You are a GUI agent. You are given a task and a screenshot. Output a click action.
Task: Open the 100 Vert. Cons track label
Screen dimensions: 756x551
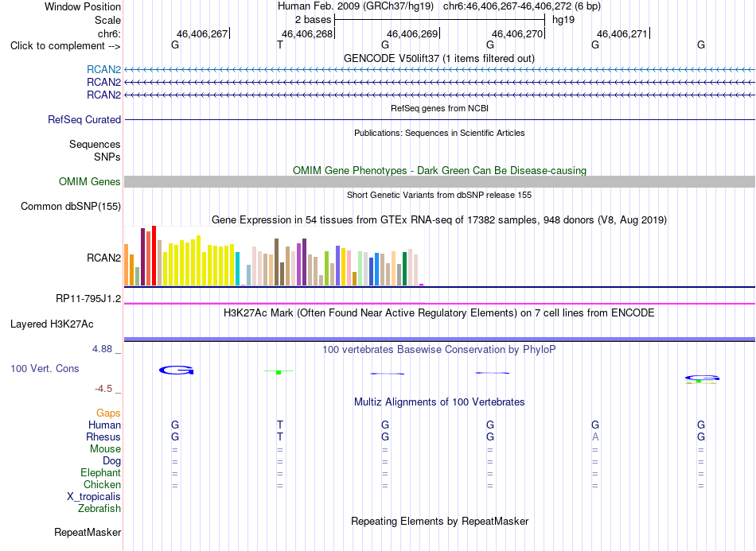[x=45, y=368]
